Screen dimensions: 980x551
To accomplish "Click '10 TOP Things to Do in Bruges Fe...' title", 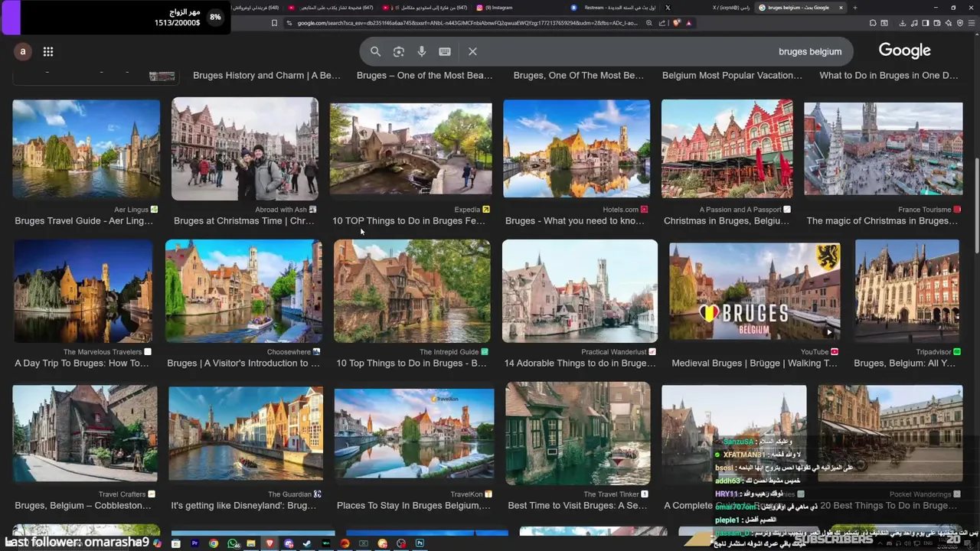I will pyautogui.click(x=409, y=221).
